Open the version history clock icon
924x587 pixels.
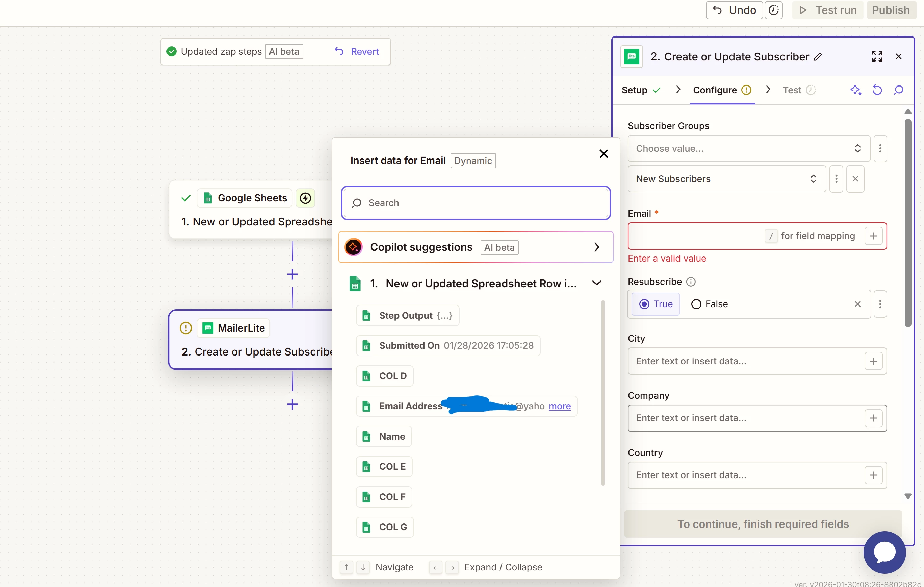(773, 10)
